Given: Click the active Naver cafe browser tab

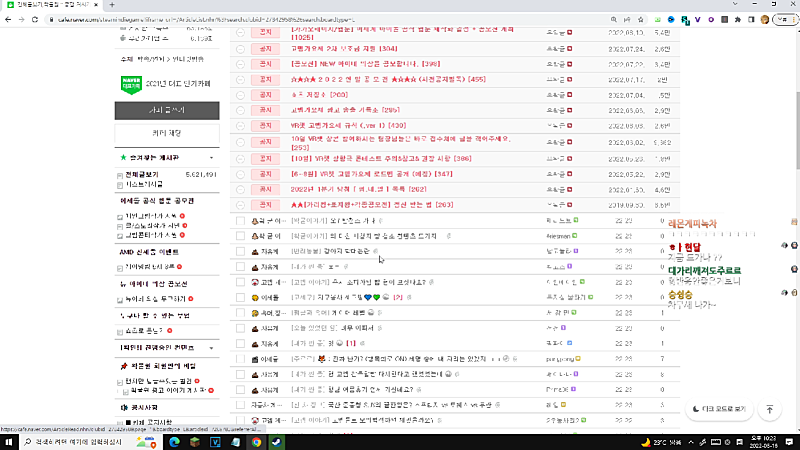Looking at the screenshot, I should 51,5.
